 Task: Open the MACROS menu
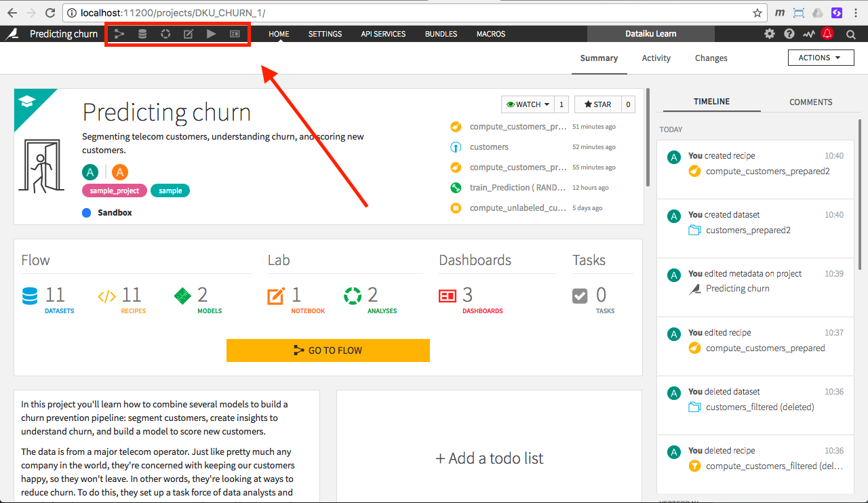(x=491, y=34)
